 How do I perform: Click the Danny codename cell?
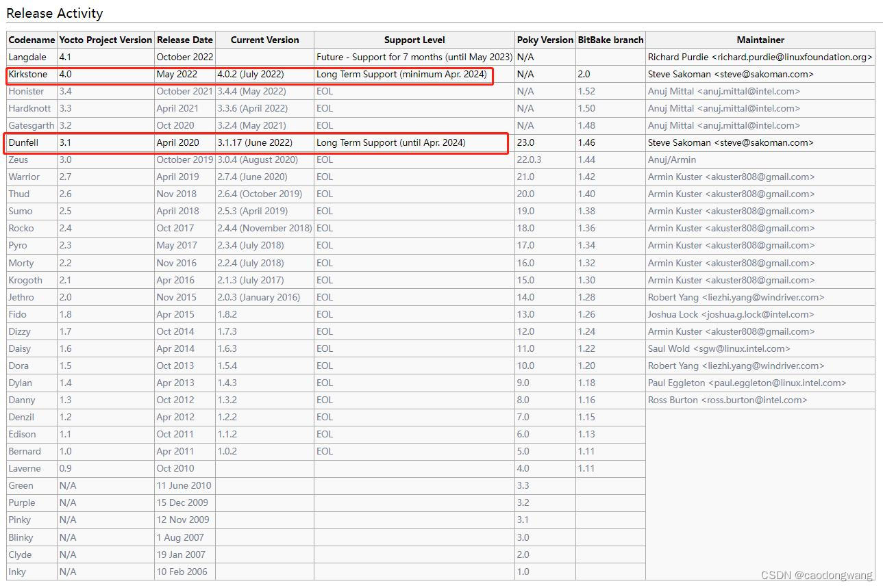point(32,400)
